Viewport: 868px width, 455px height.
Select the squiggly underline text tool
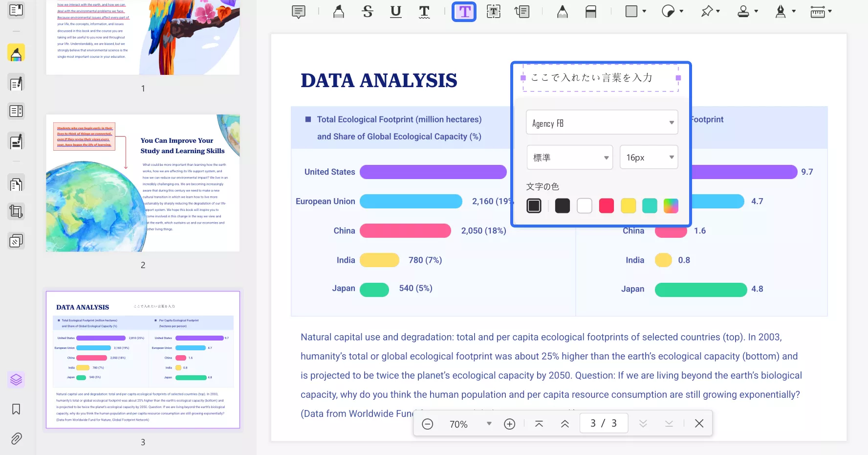click(424, 12)
